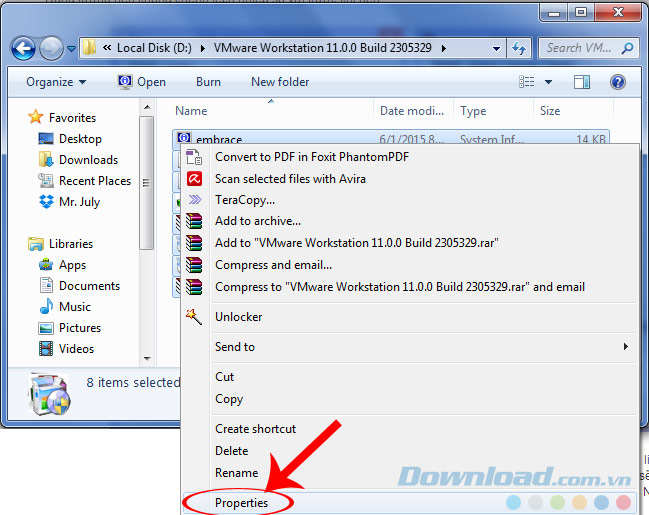Viewport: 649px width, 515px height.
Task: Click the Avira icon in context menu
Action: coord(195,178)
